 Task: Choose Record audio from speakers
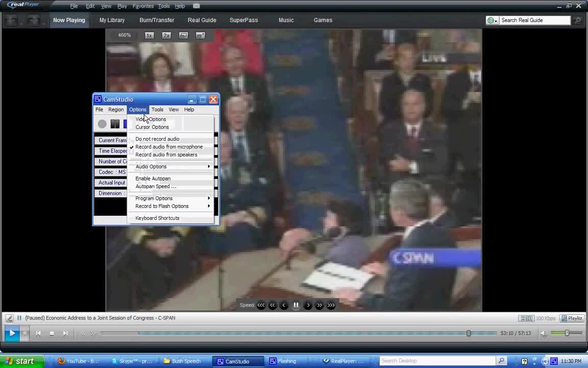(x=166, y=154)
